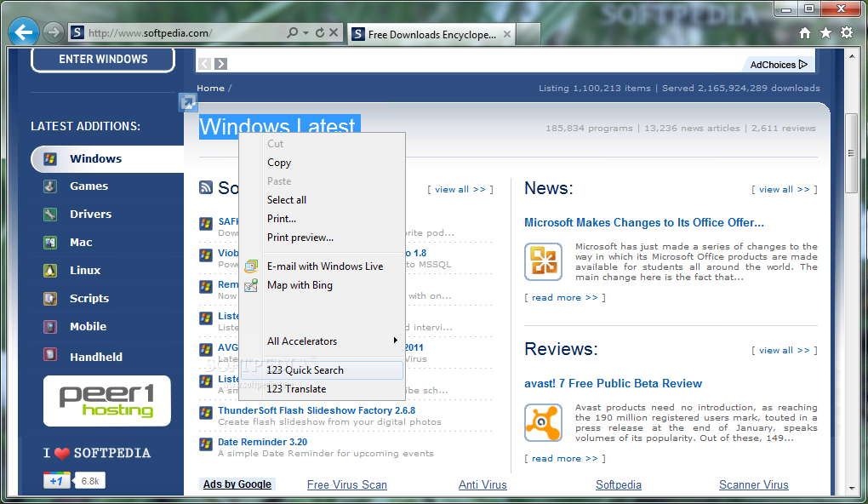Click Free Virus Scan ad link
Viewport: 868px width, 504px height.
[x=347, y=484]
